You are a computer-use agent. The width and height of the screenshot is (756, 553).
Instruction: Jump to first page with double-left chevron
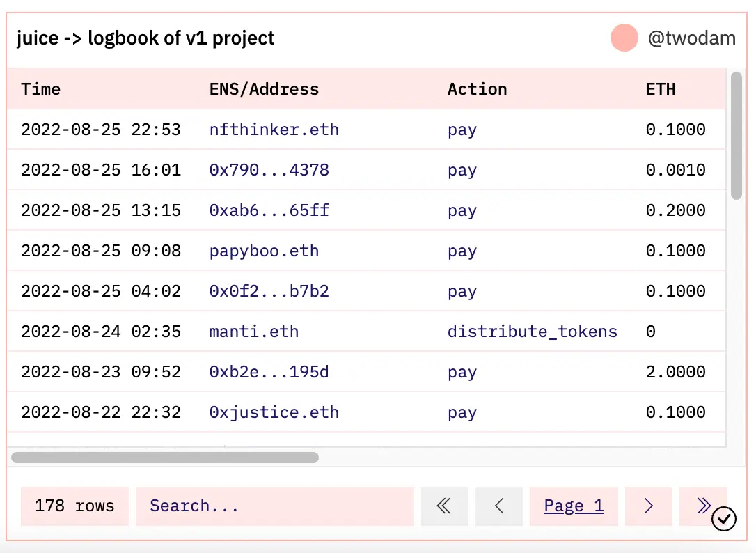tap(444, 506)
